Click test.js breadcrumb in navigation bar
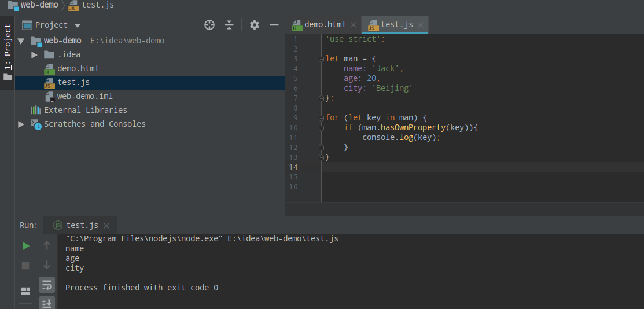This screenshot has width=644, height=309. pyautogui.click(x=91, y=5)
